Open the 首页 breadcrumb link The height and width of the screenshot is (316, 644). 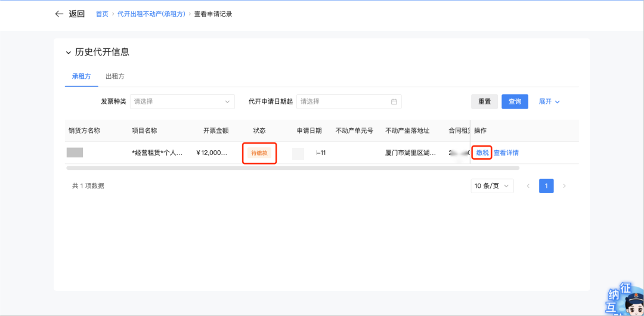point(102,14)
